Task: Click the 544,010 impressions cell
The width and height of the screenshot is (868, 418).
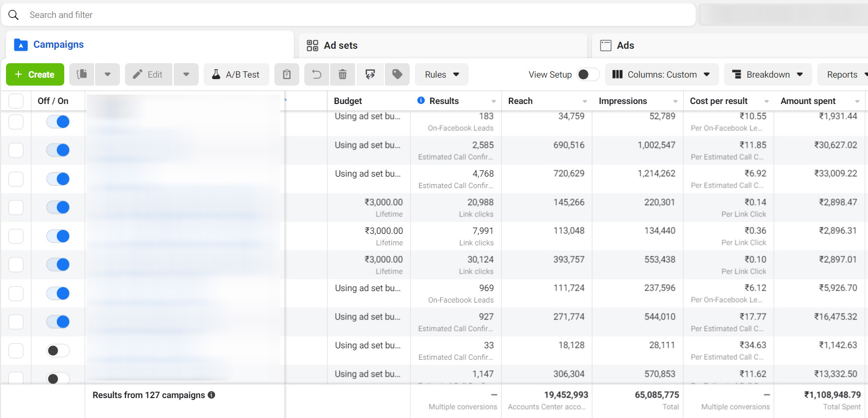Action: 660,316
